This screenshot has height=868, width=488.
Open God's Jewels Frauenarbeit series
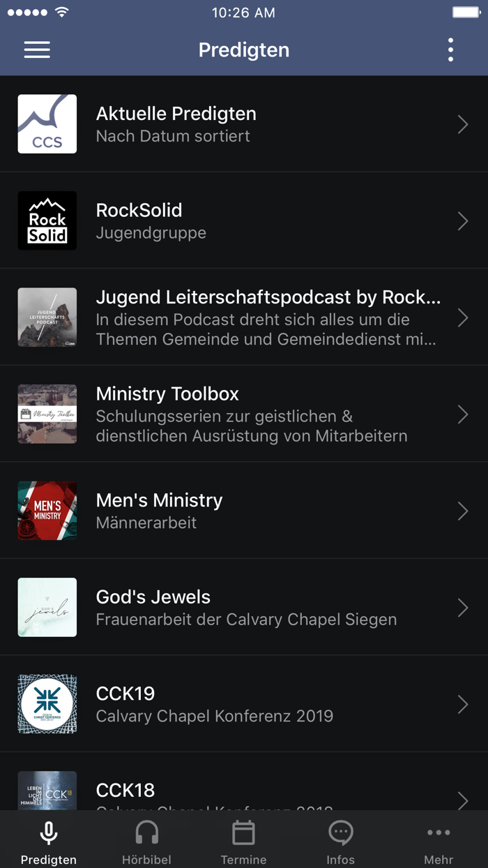pyautogui.click(x=244, y=607)
